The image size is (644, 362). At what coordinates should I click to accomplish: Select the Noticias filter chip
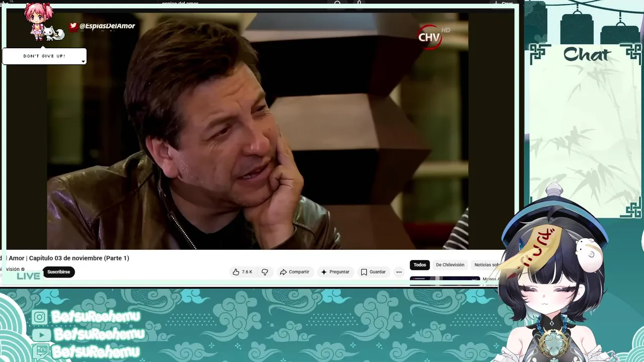tap(487, 265)
